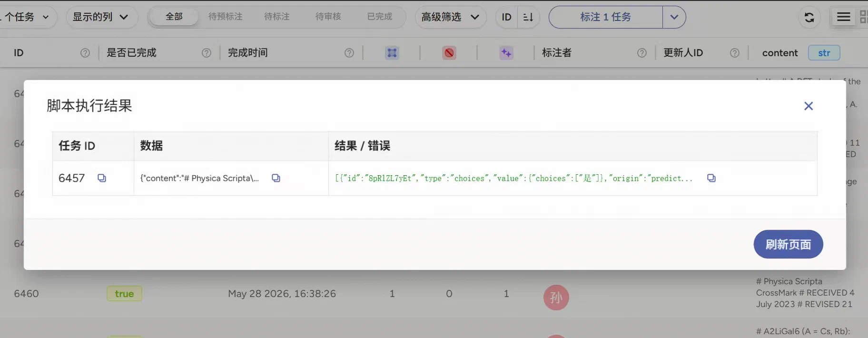Select ID sort field button
868x338 pixels.
coord(506,17)
